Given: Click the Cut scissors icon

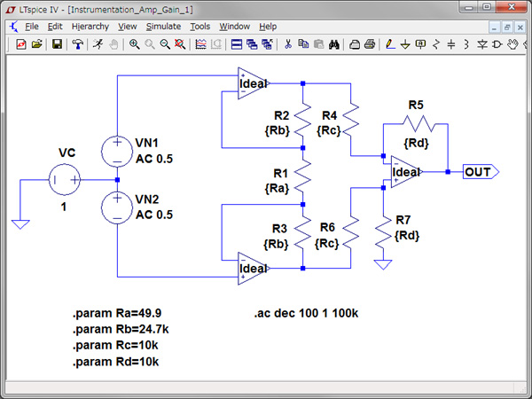Looking at the screenshot, I should click(287, 43).
